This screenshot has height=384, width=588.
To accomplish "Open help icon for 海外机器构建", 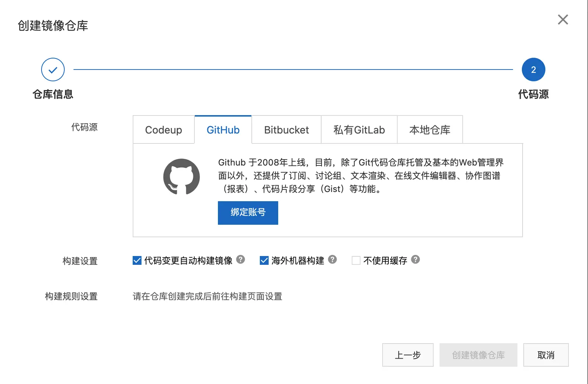I will (x=332, y=260).
